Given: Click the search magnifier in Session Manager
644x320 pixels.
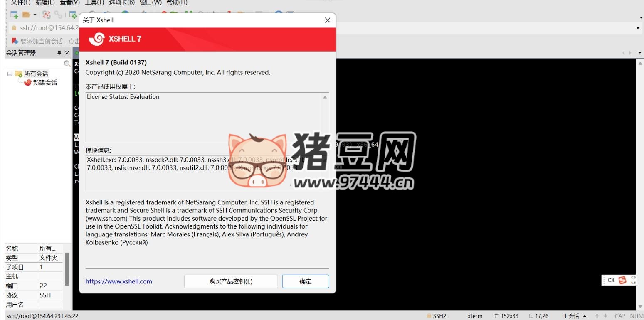Looking at the screenshot, I should [67, 64].
